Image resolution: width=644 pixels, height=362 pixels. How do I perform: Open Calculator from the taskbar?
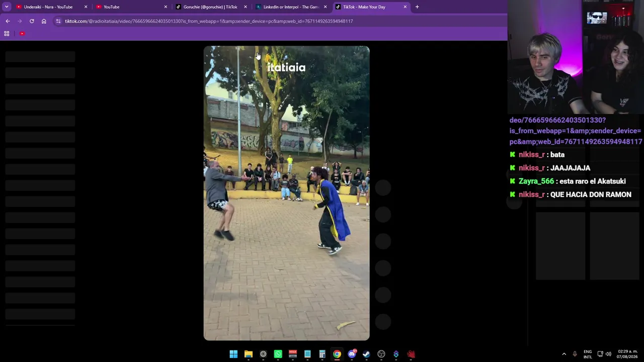322,354
